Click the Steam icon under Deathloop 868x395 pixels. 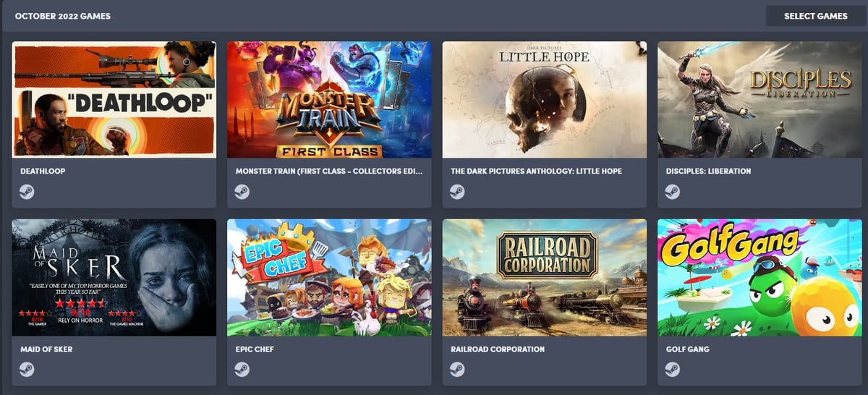tap(27, 192)
